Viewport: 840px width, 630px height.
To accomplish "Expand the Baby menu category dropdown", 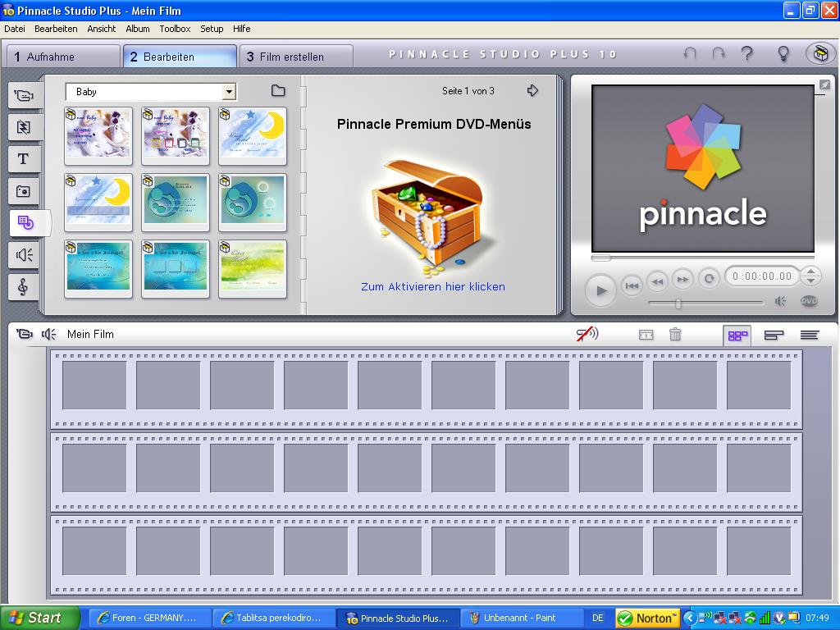I will point(230,92).
